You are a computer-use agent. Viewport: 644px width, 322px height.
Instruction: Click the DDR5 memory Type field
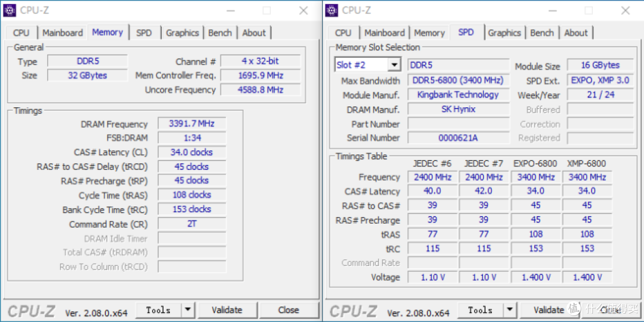tap(88, 61)
